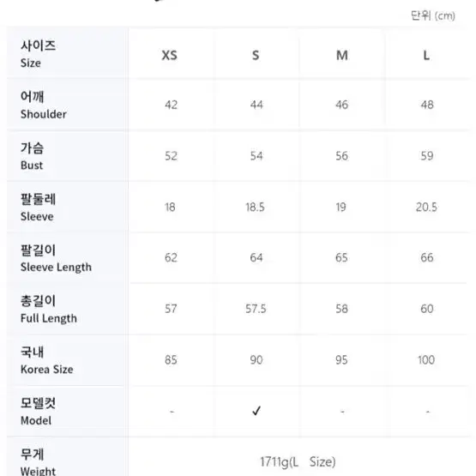
Task: Click the checkmark in the Model row
Action: (x=256, y=411)
